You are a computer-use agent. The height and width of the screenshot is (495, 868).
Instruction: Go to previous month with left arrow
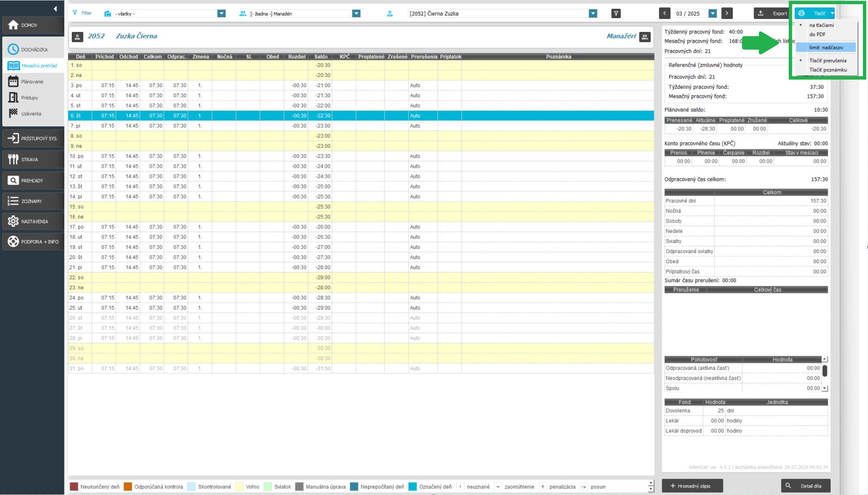pos(665,13)
